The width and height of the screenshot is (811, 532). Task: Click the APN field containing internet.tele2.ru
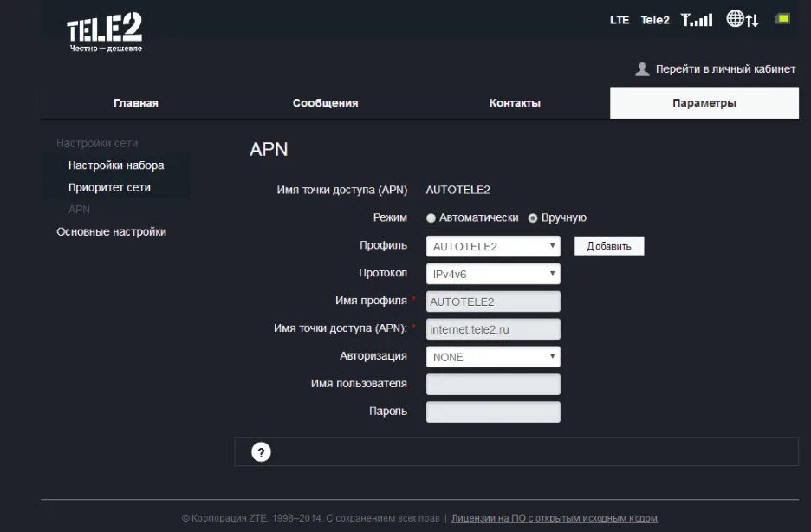[x=493, y=329]
